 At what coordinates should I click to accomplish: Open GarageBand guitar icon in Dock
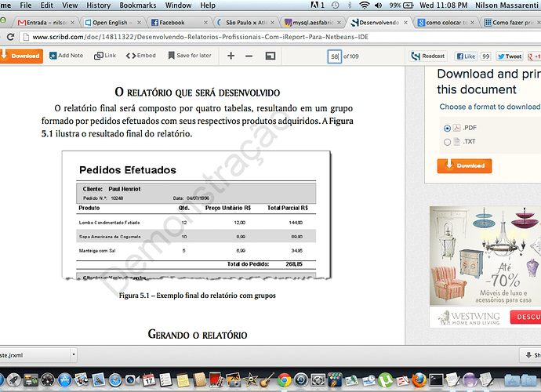267,379
